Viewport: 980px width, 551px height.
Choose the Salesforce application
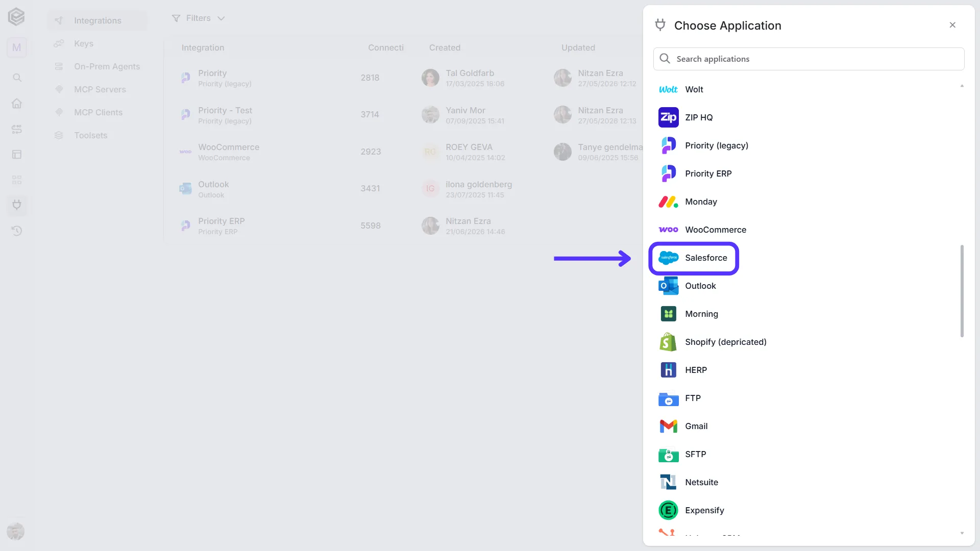pyautogui.click(x=694, y=258)
